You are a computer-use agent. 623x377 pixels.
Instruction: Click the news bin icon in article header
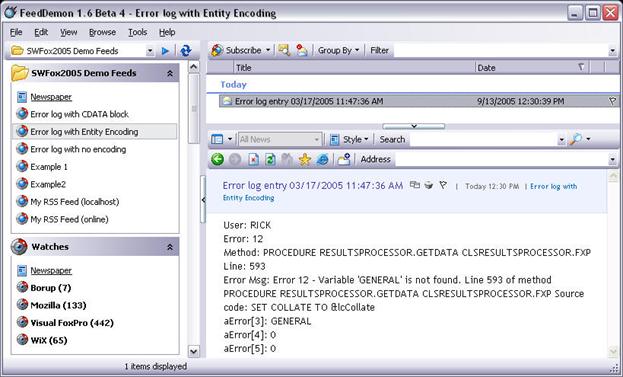pyautogui.click(x=429, y=185)
